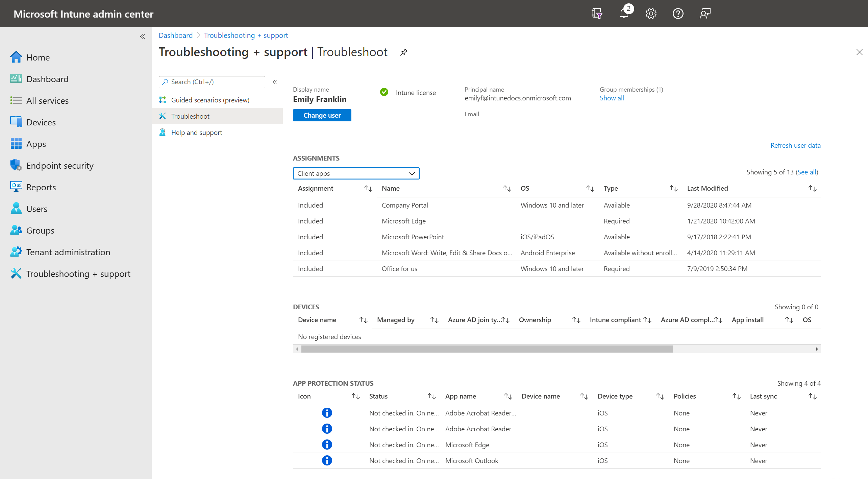Sort devices by Ownership column
The image size is (868, 479).
click(576, 320)
